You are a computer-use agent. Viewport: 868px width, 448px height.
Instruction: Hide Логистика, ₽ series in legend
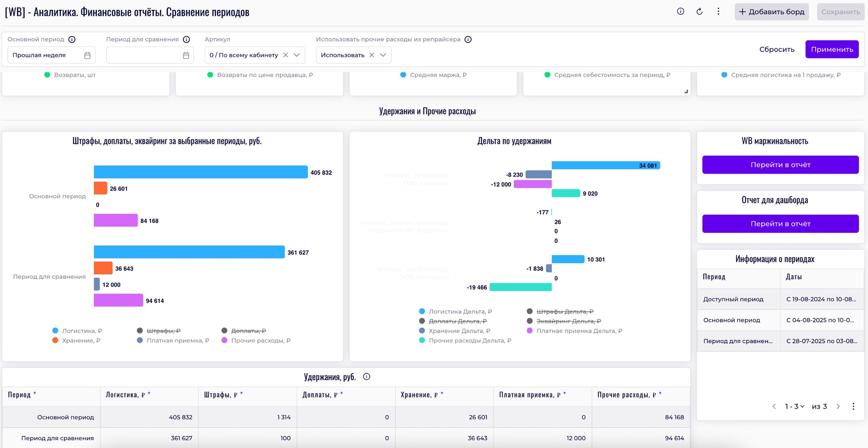pos(82,331)
